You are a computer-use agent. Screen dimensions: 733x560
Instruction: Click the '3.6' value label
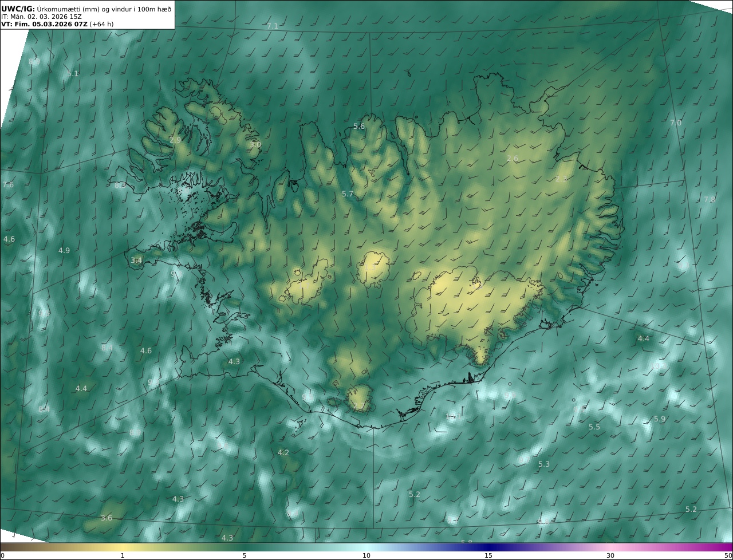[x=107, y=518]
